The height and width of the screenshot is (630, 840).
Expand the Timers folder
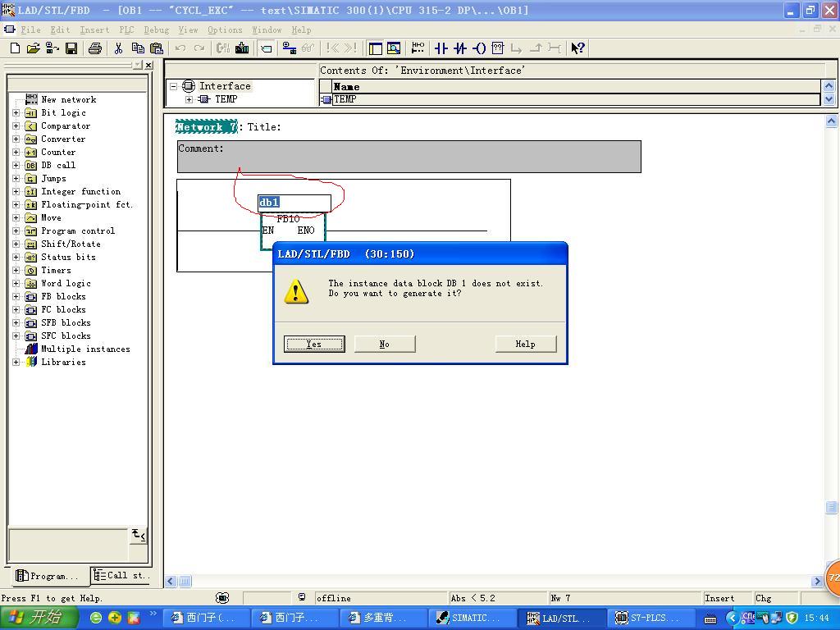16,270
